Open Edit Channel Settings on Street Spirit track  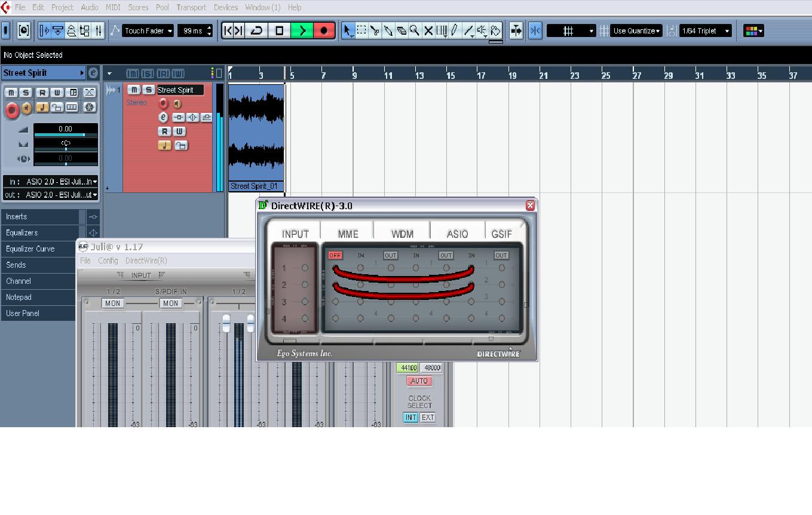(x=163, y=117)
